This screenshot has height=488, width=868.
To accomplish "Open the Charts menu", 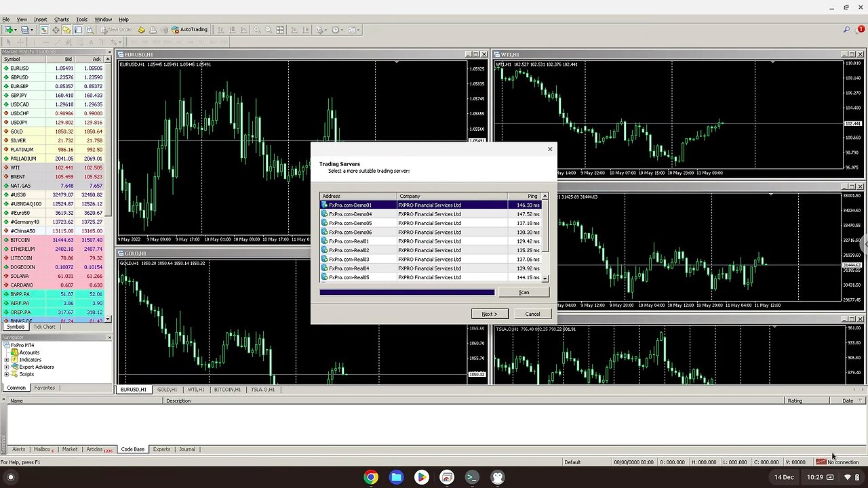I will (x=62, y=20).
